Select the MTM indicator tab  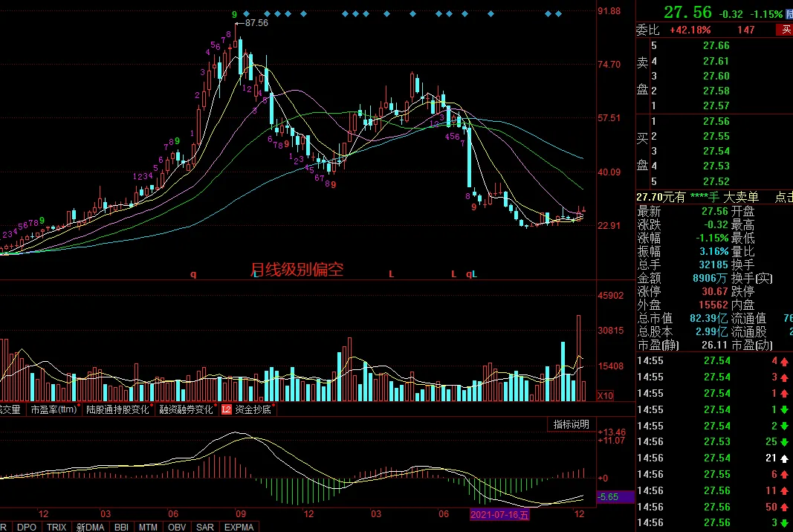[148, 527]
